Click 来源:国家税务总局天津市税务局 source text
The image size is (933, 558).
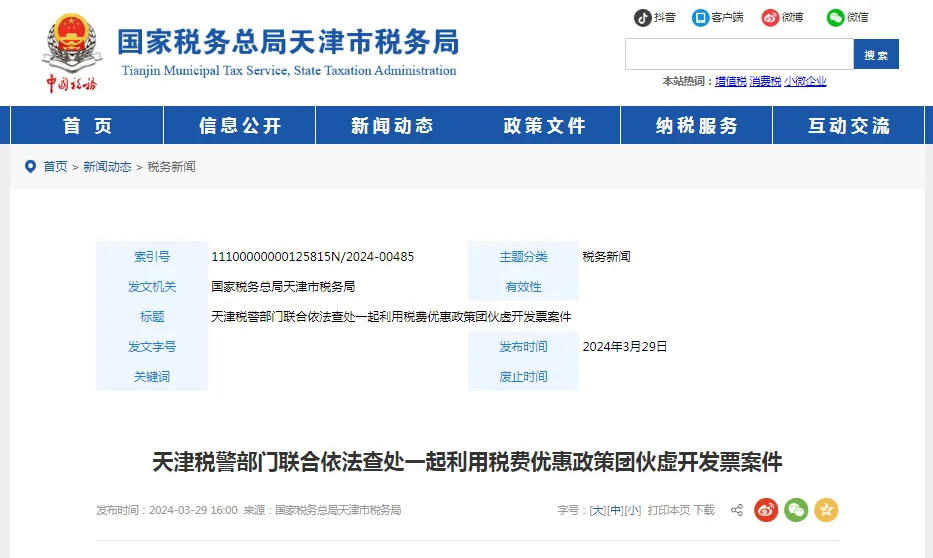tap(322, 510)
